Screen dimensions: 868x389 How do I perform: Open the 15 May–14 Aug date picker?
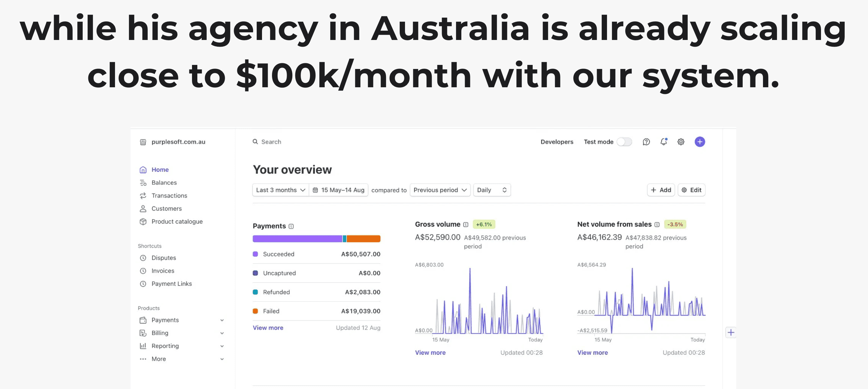pos(338,190)
